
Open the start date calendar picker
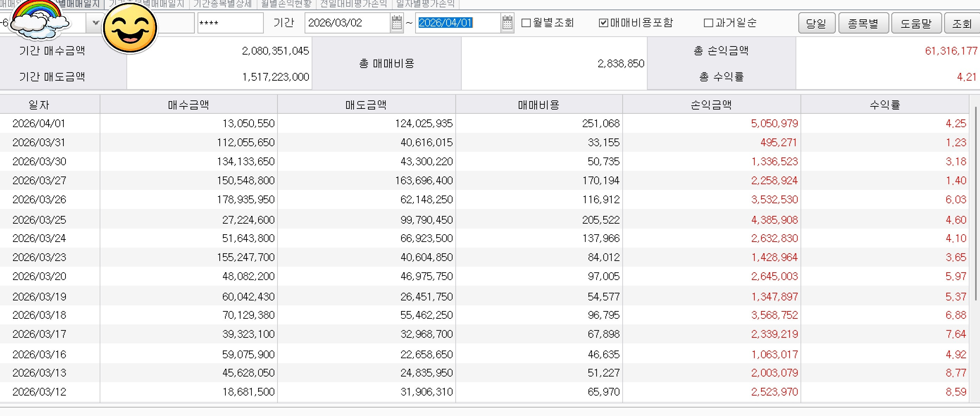point(397,23)
